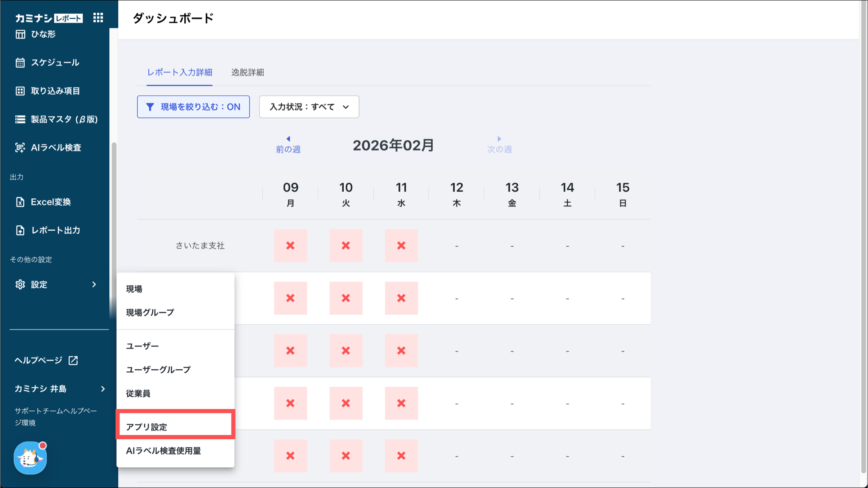The width and height of the screenshot is (868, 488).
Task: Expand the 設定 submenu chevron
Action: pyautogui.click(x=94, y=284)
